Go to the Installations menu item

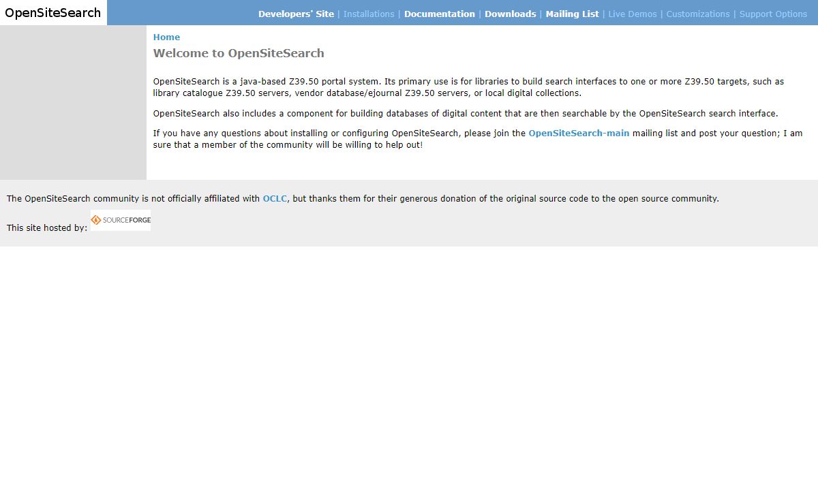point(369,14)
